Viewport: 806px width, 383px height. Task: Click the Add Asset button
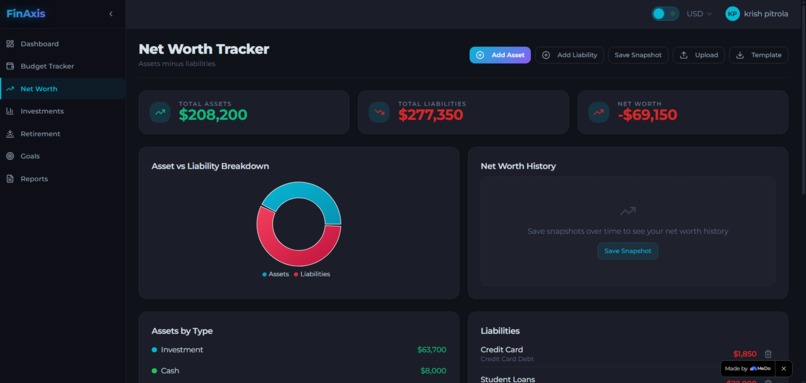pyautogui.click(x=500, y=55)
